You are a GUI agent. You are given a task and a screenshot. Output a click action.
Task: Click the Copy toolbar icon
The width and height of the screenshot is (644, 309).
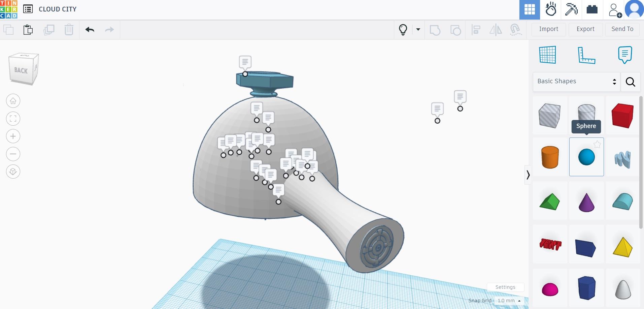8,30
